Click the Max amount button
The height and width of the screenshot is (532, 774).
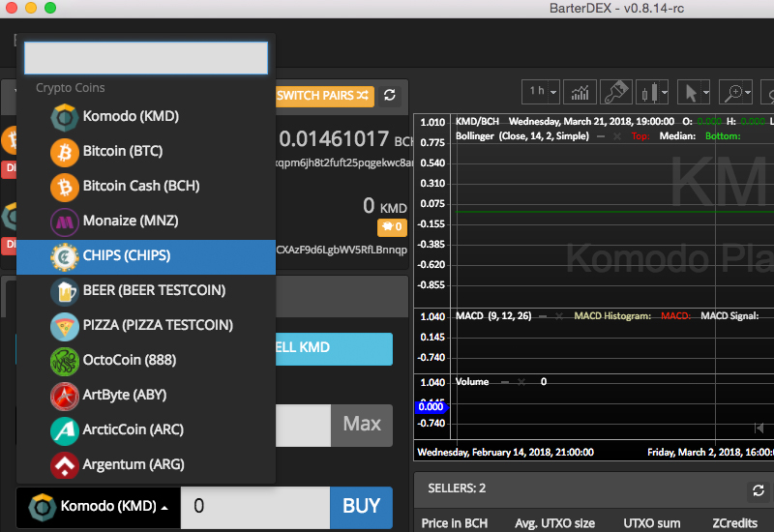[x=362, y=425]
